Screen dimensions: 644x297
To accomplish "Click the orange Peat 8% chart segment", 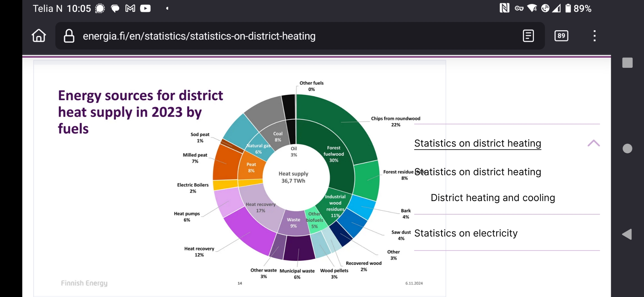I will tap(251, 167).
